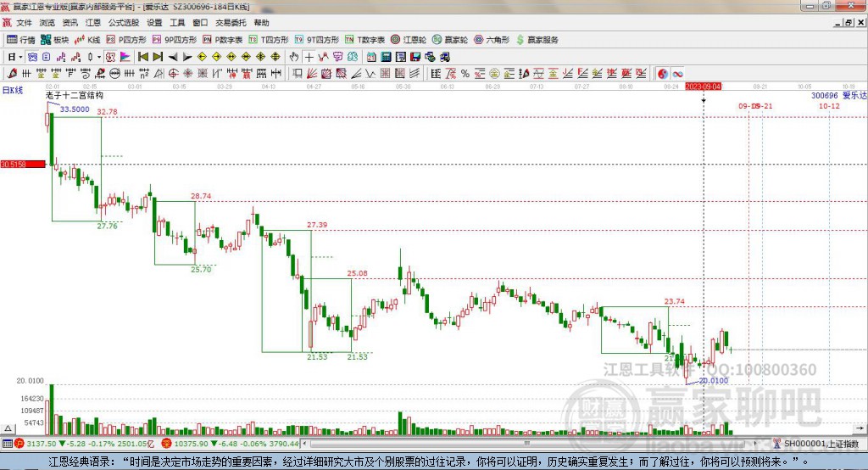Viewport: 868px width, 470px height.
Task: Click the 日K线 chart label
Action: (12, 90)
